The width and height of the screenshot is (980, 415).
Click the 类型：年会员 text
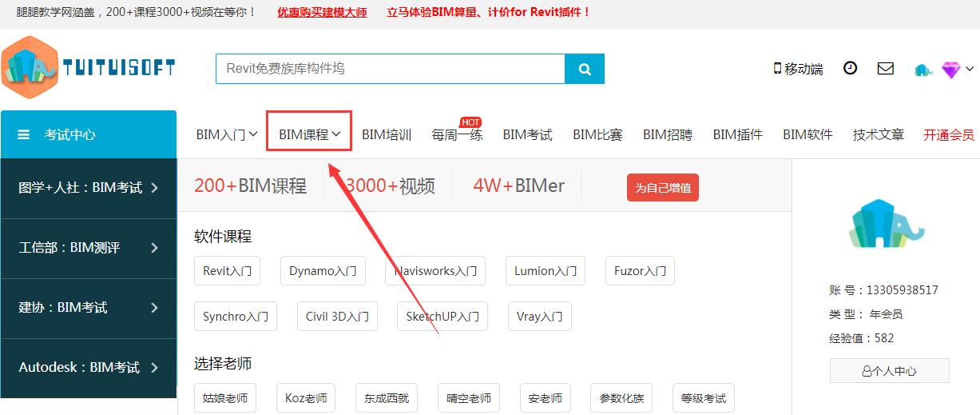(866, 313)
